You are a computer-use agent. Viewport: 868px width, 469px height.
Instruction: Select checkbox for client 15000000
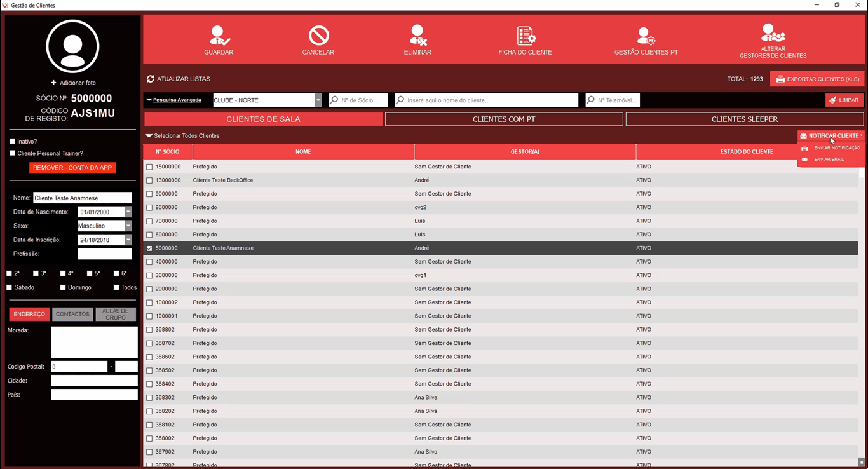(149, 167)
